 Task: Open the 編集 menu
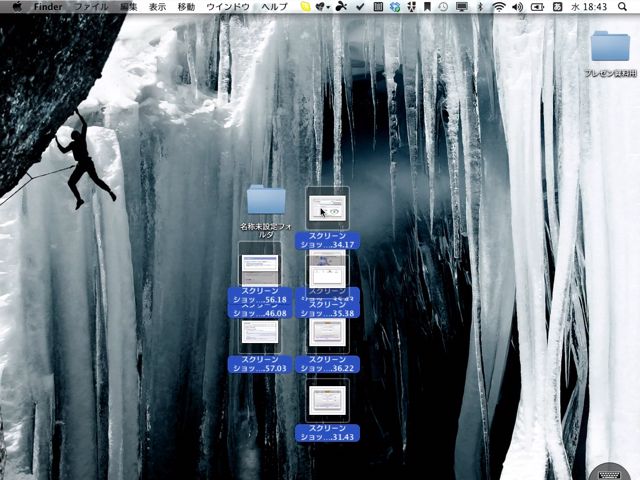pyautogui.click(x=129, y=7)
